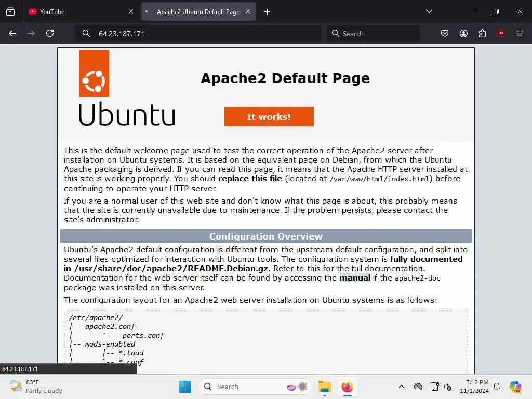The width and height of the screenshot is (532, 399).
Task: Open the weather widget showing 83°F
Action: 36,387
